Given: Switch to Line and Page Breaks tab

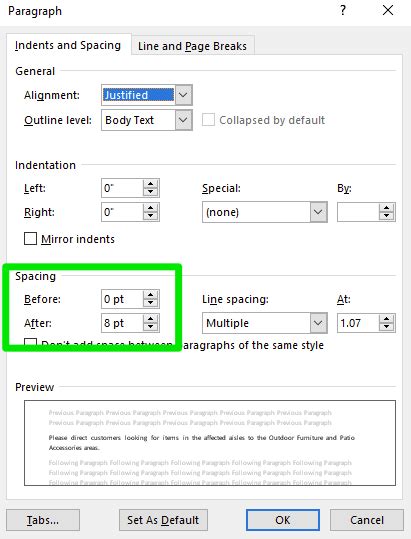Looking at the screenshot, I should pyautogui.click(x=192, y=46).
